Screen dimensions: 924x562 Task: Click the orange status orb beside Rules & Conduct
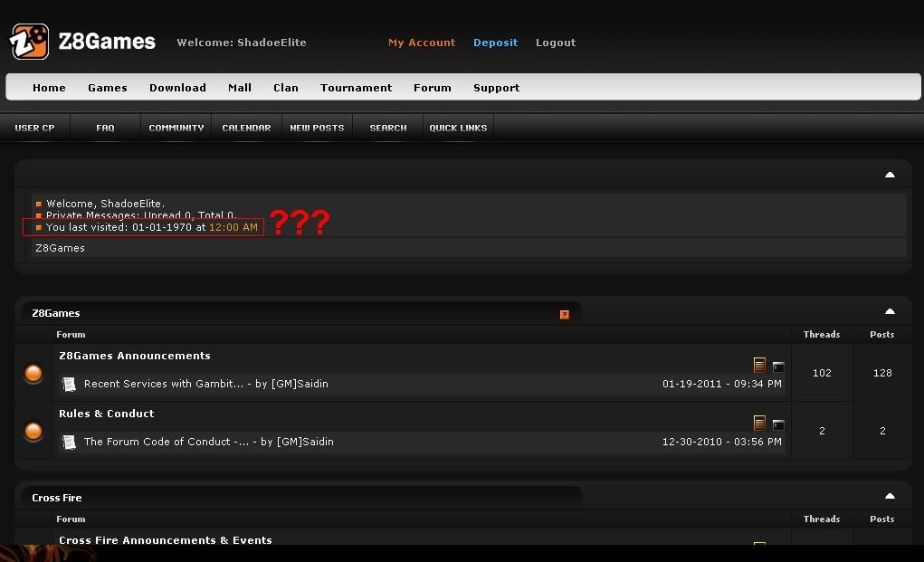[33, 431]
